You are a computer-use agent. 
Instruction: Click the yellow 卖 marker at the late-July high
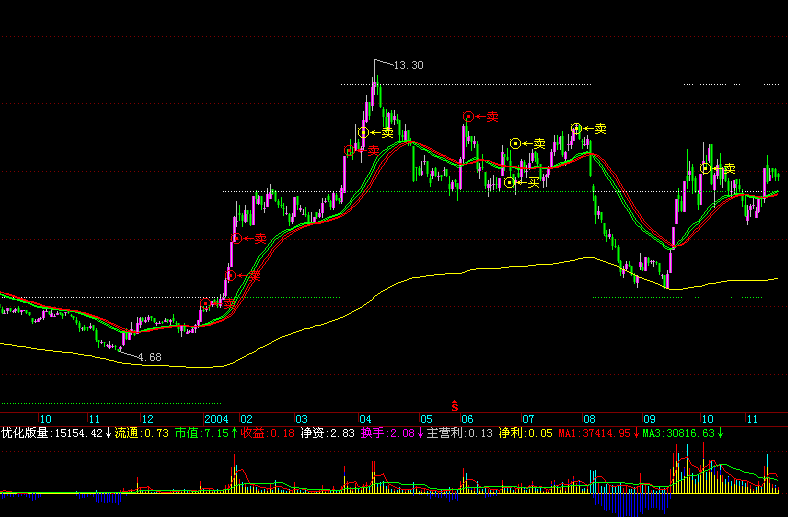(x=589, y=129)
